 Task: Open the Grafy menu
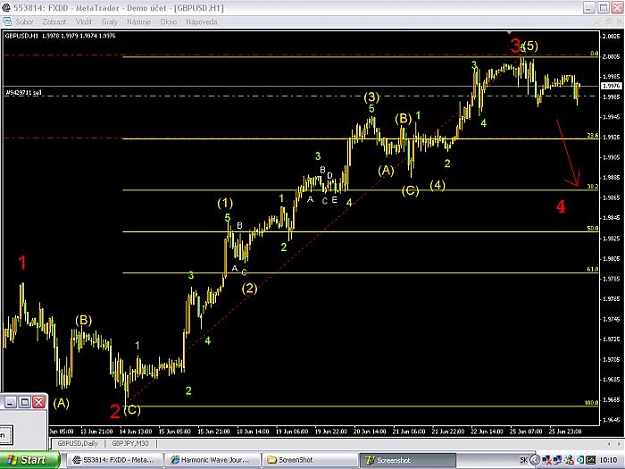pos(110,22)
